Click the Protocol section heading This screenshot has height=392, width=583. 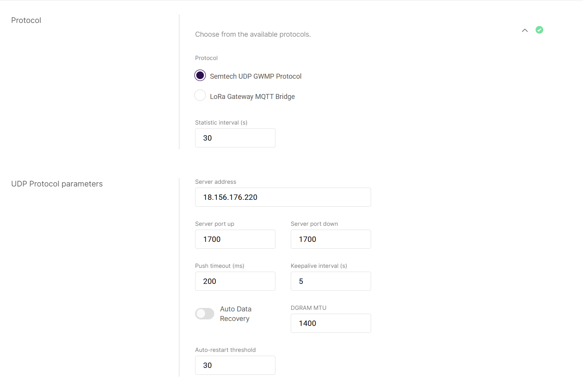pyautogui.click(x=26, y=20)
